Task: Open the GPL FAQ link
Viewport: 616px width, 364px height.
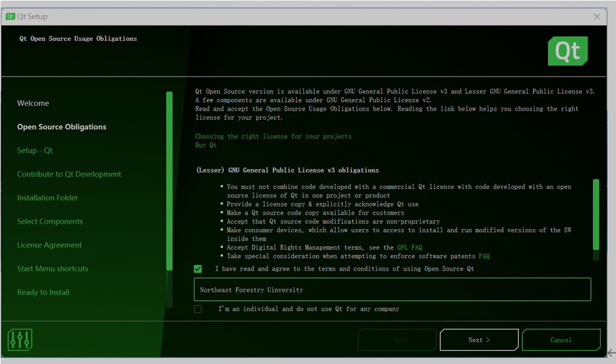Action: (410, 247)
